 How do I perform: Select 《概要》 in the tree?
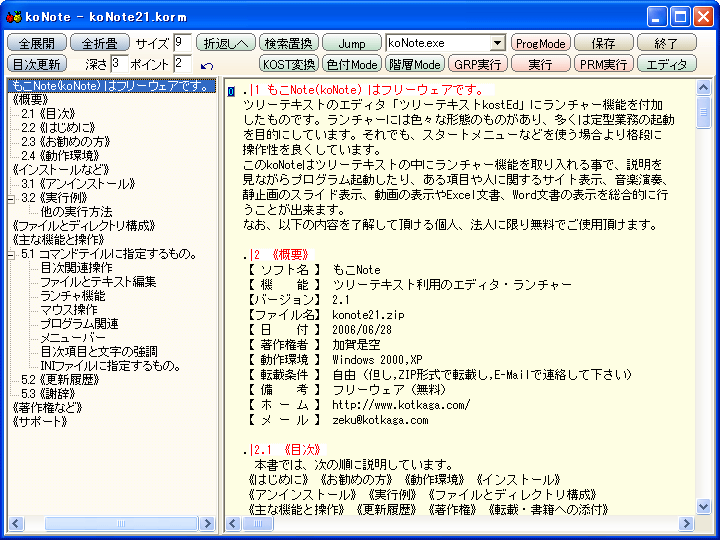[30, 100]
